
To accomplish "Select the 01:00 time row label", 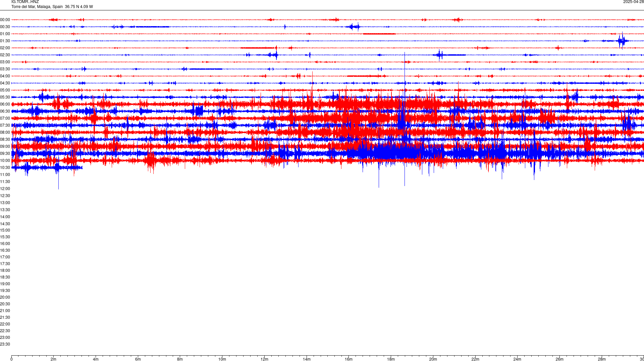I will click(x=5, y=34).
